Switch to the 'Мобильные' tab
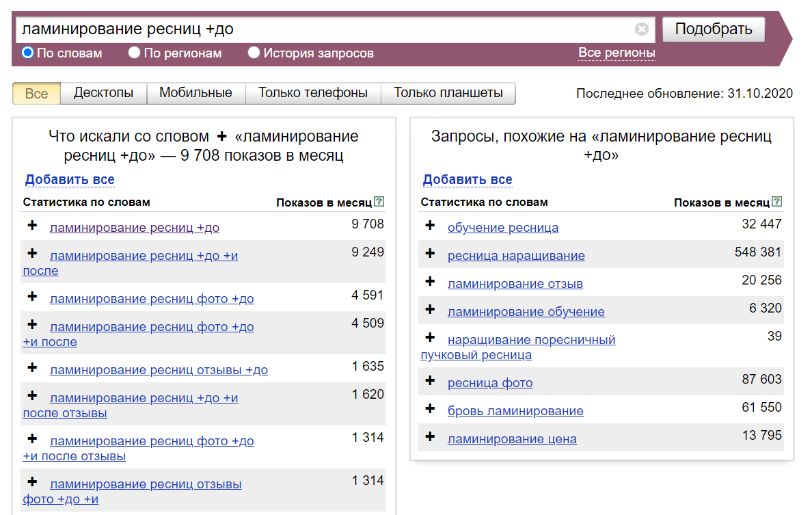This screenshot has width=812, height=515. click(x=195, y=93)
